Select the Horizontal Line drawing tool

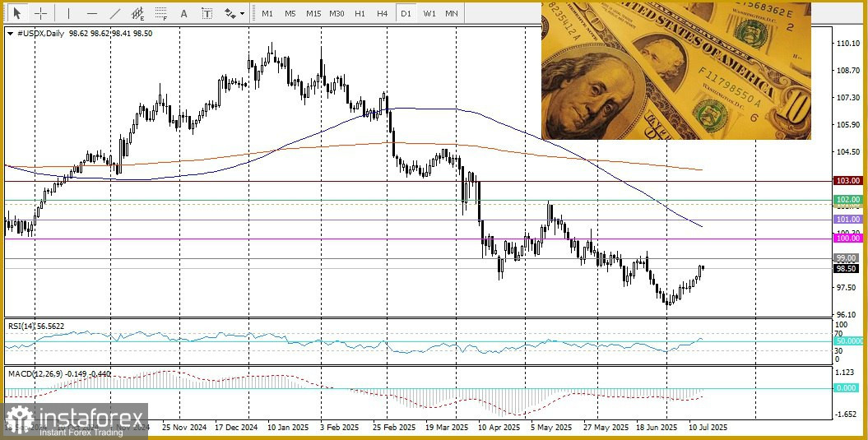(92, 13)
